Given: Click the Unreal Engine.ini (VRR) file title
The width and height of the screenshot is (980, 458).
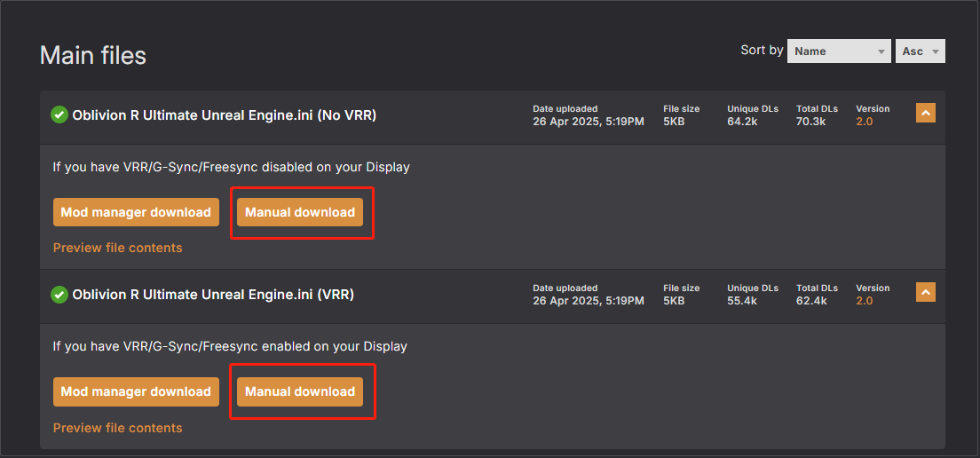Looking at the screenshot, I should click(213, 294).
